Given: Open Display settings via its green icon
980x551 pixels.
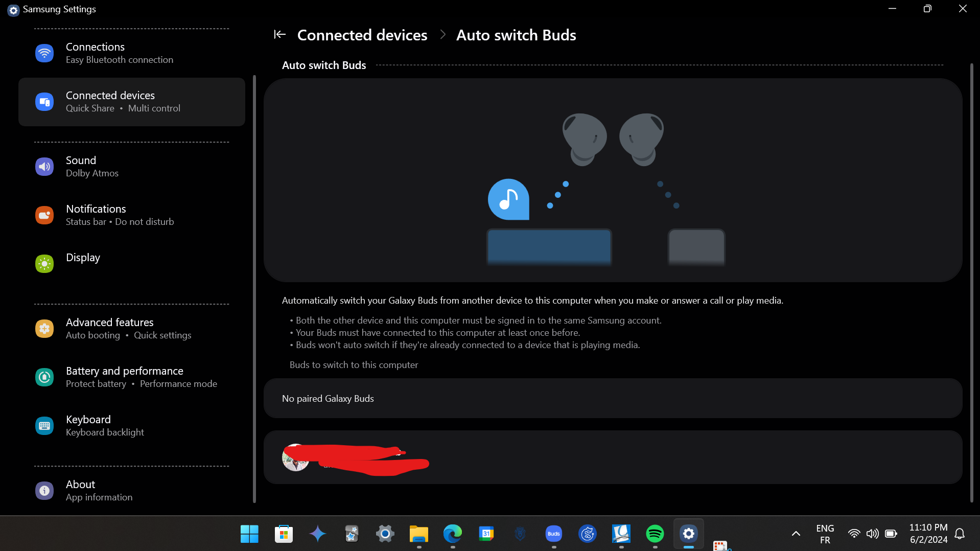Looking at the screenshot, I should point(44,263).
